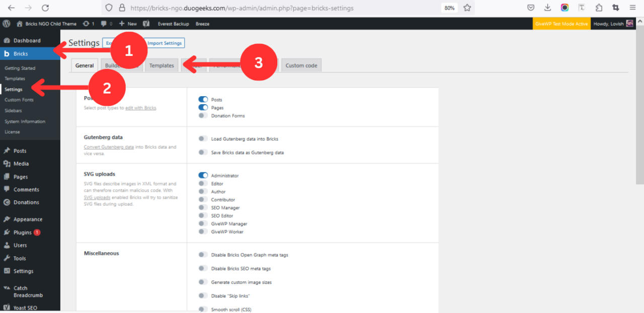Open the Media library from the sidebar
Image resolution: width=644 pixels, height=313 pixels.
[20, 163]
